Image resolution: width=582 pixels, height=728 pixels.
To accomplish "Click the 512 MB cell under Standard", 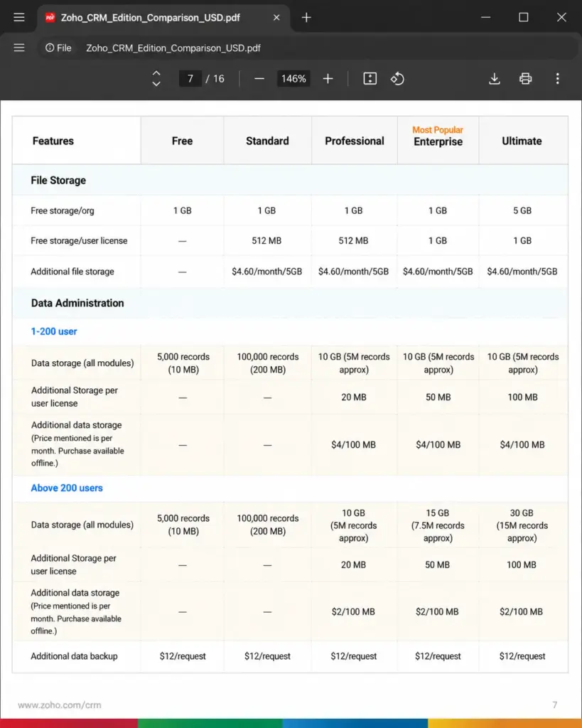I will click(x=267, y=241).
